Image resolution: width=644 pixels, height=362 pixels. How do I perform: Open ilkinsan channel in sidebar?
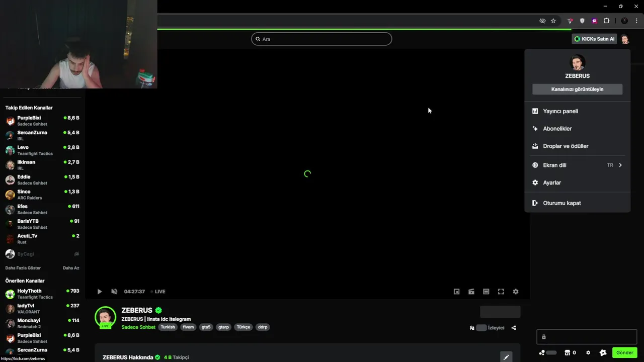(x=42, y=165)
